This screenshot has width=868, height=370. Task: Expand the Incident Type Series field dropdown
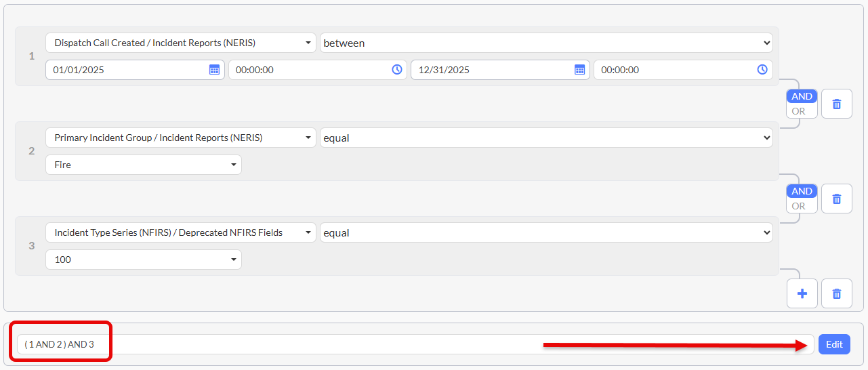coord(180,232)
